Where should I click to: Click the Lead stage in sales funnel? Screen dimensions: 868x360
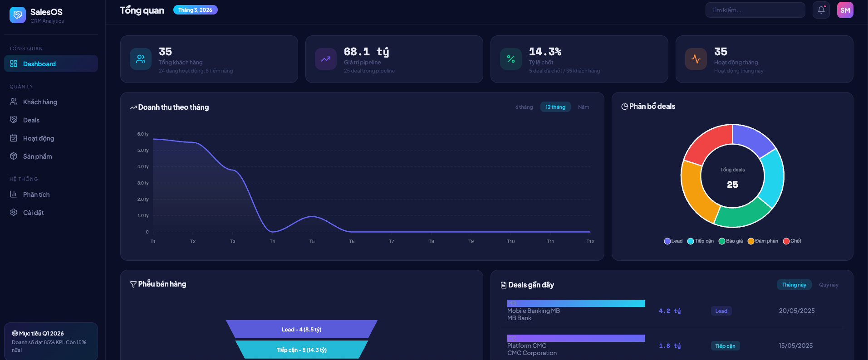click(x=301, y=329)
